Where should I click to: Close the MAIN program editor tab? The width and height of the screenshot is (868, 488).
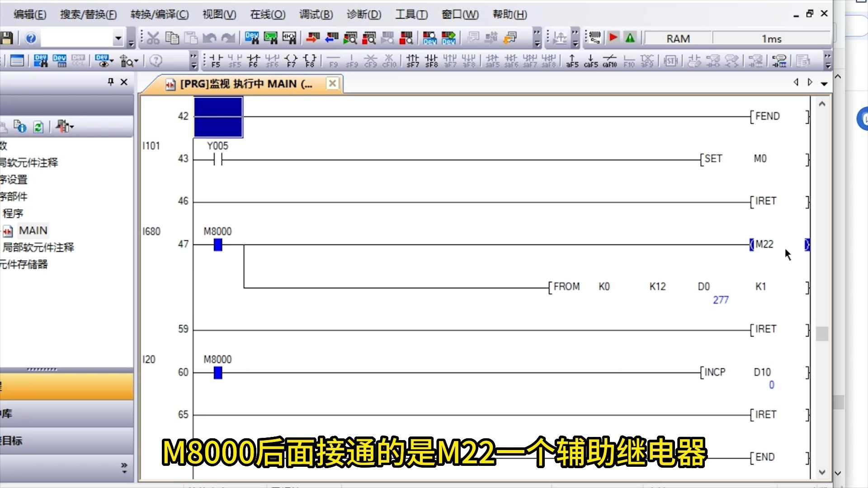[x=332, y=84]
